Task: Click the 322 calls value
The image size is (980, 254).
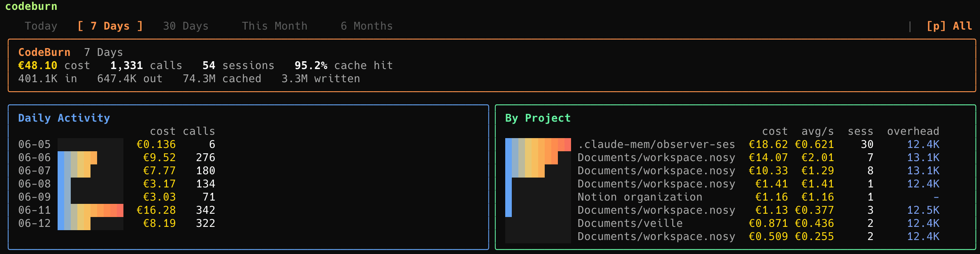Action: tap(205, 223)
